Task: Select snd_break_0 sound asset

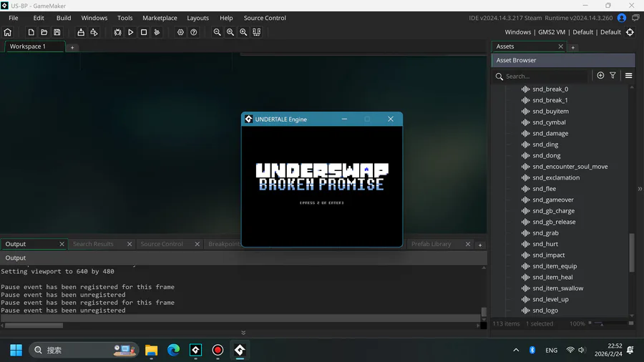Action: point(550,89)
